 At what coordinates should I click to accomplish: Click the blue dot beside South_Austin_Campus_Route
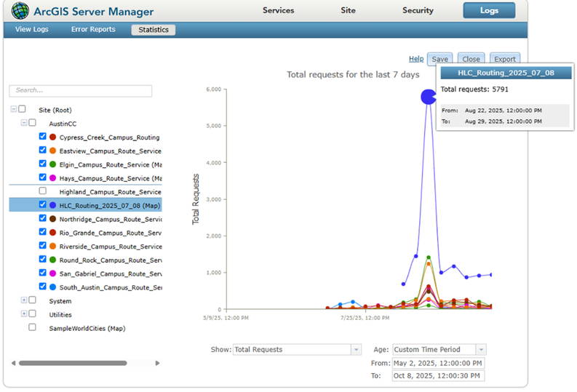(52, 287)
